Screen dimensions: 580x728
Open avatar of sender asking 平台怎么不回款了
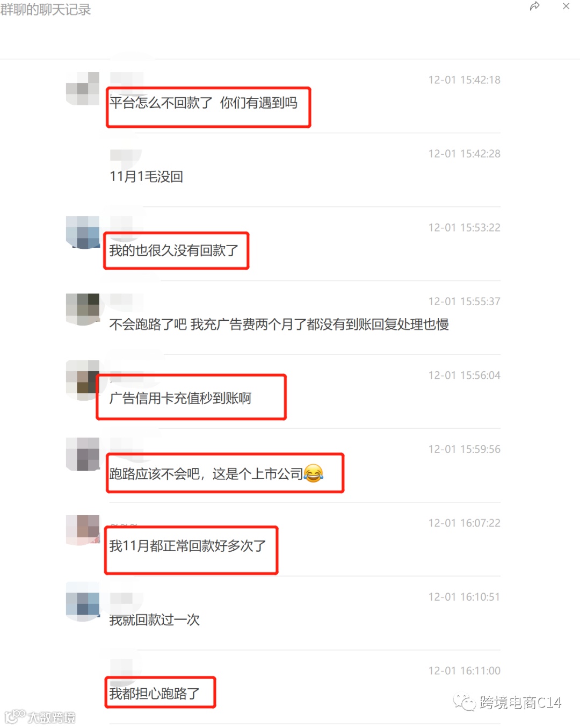point(83,88)
